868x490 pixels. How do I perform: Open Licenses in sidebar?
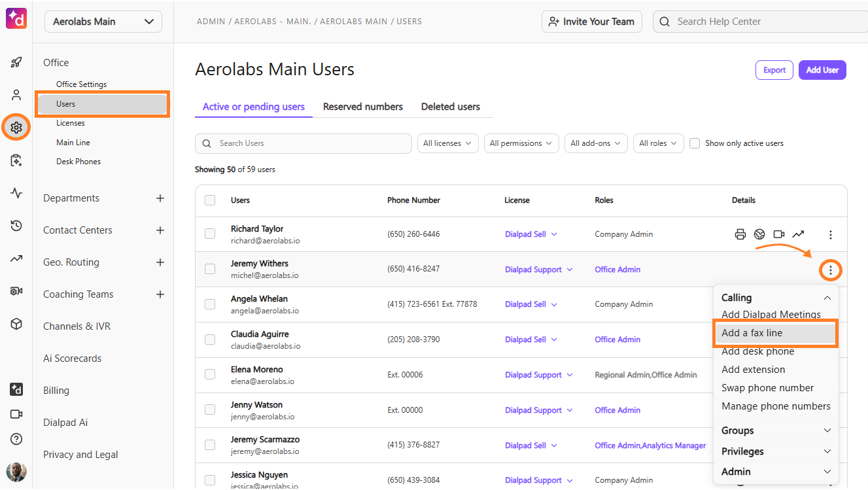point(71,123)
